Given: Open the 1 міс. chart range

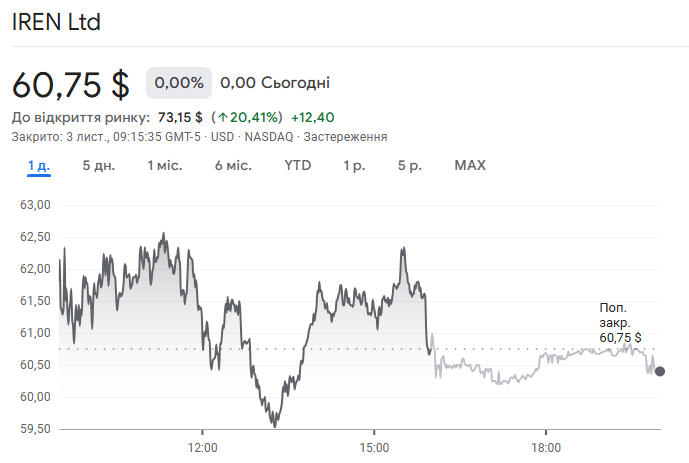Looking at the screenshot, I should click(x=165, y=165).
